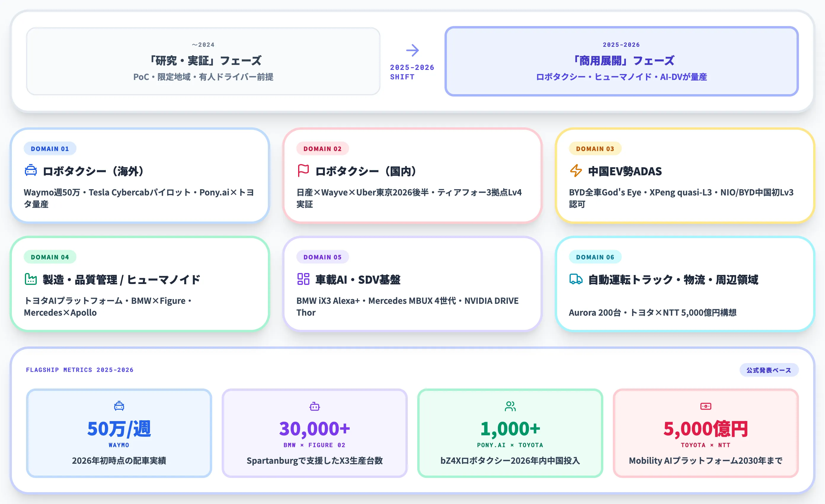825x504 pixels.
Task: Select ロボタクシー・ヒューマノイド・AI-DVが量産 subtitle
Action: tap(621, 77)
